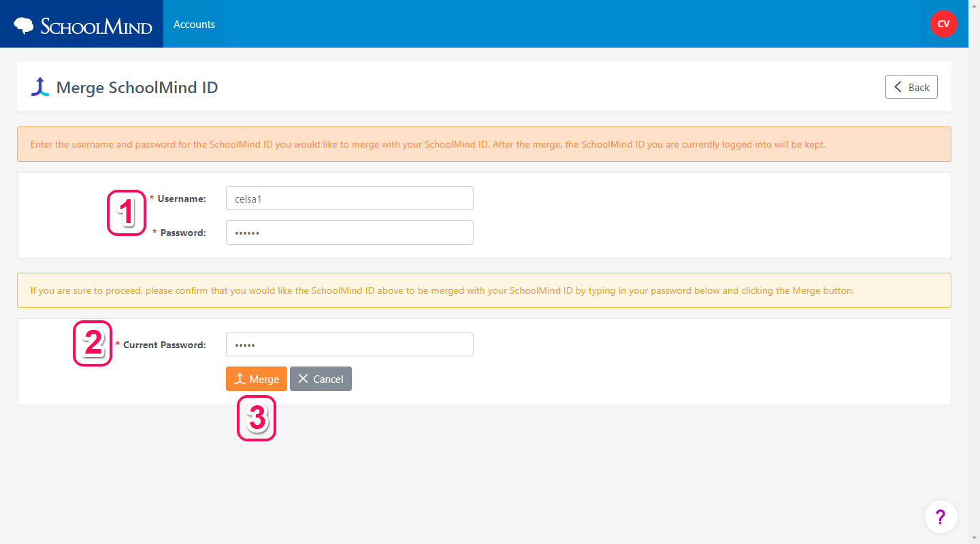Click the 'Password:' label
The image size is (980, 544).
click(183, 233)
